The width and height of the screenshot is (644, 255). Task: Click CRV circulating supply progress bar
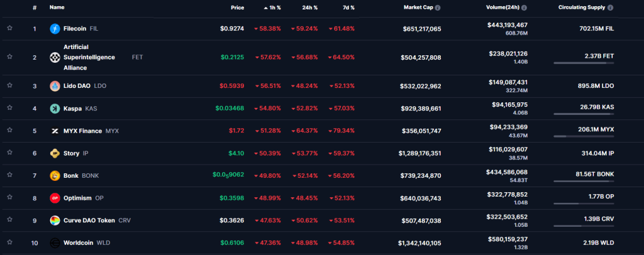click(584, 226)
